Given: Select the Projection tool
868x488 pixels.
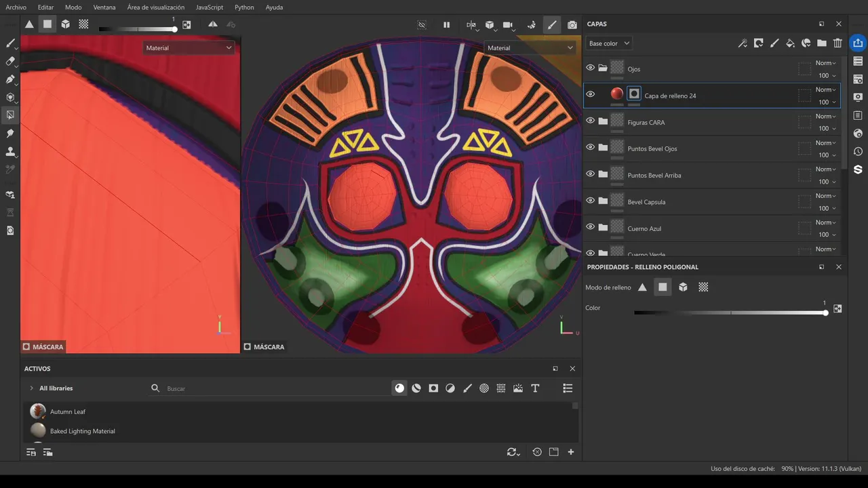Looking at the screenshot, I should tap(10, 79).
